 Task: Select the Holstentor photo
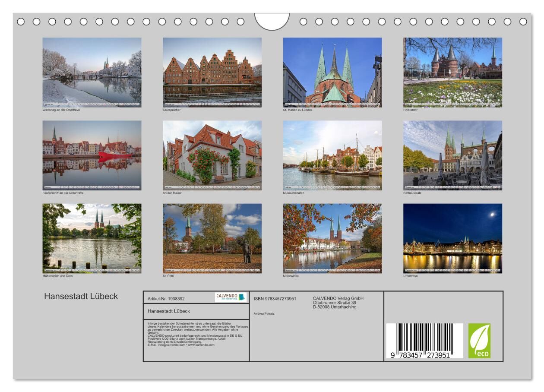click(x=452, y=72)
